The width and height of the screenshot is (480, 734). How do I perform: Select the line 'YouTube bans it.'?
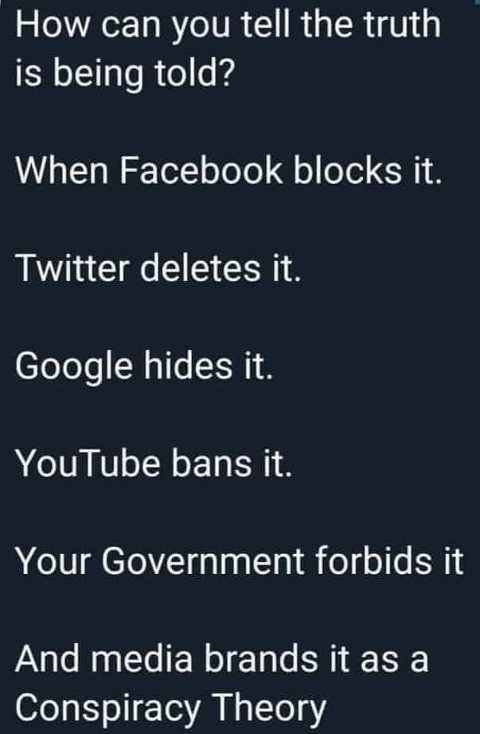tap(154, 464)
